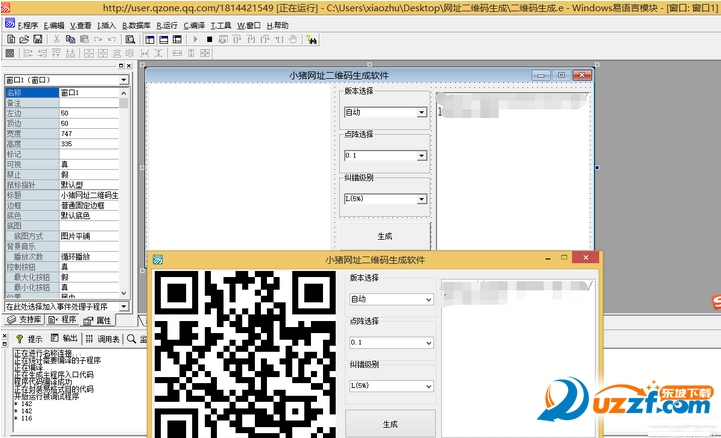Click the breakpoint hand icon
This screenshot has width=721, height=438.
(292, 40)
